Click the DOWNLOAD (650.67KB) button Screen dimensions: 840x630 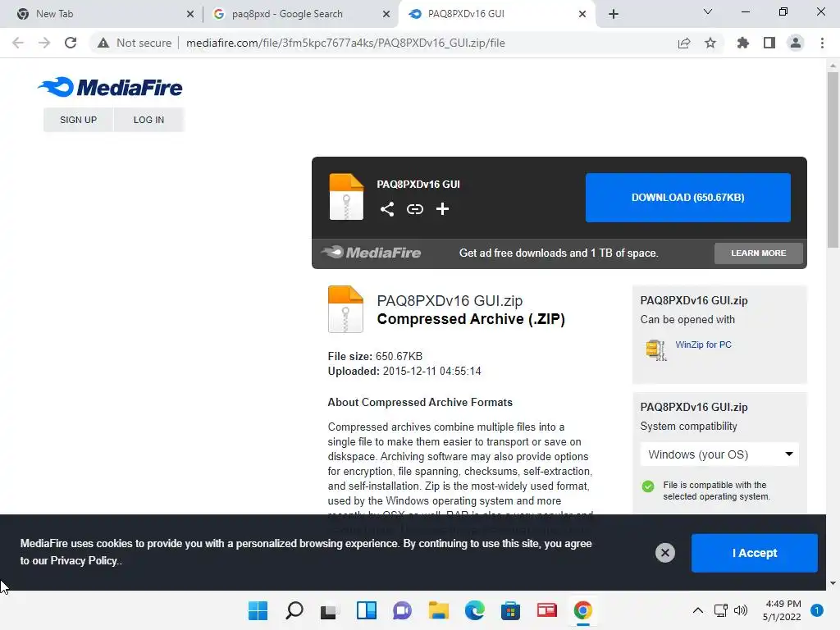pos(688,197)
